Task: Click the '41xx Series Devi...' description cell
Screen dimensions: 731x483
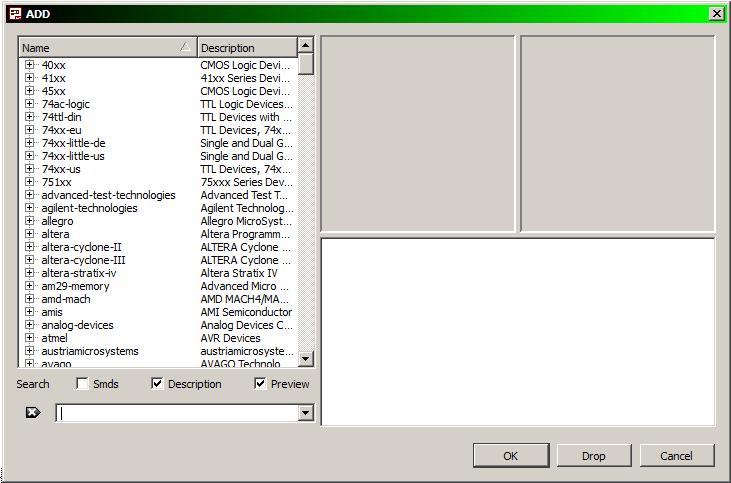Action: coord(245,78)
